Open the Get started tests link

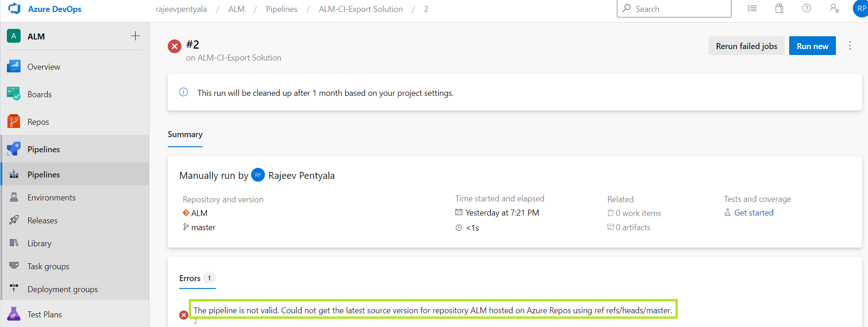[x=753, y=213]
